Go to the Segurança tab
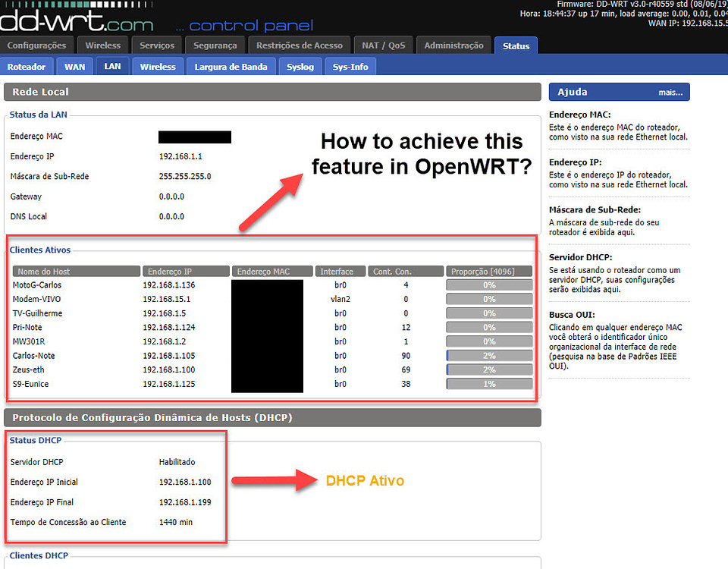This screenshot has height=569, width=728. 214,46
